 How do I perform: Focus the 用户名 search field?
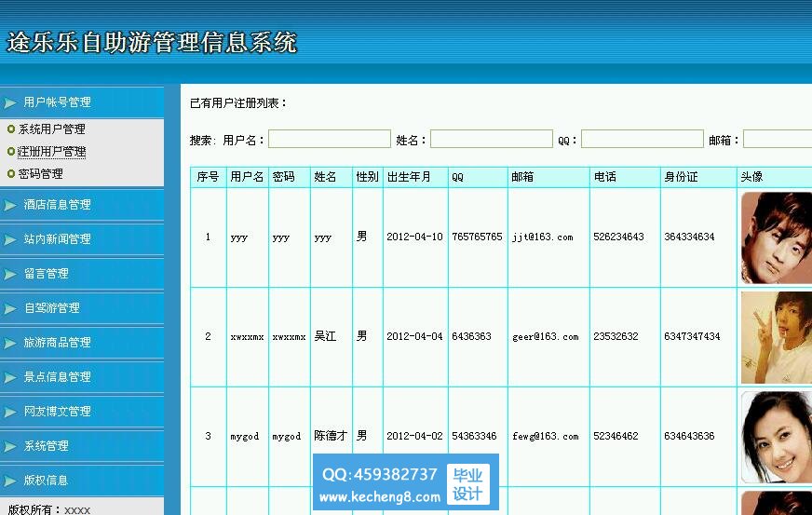(330, 139)
